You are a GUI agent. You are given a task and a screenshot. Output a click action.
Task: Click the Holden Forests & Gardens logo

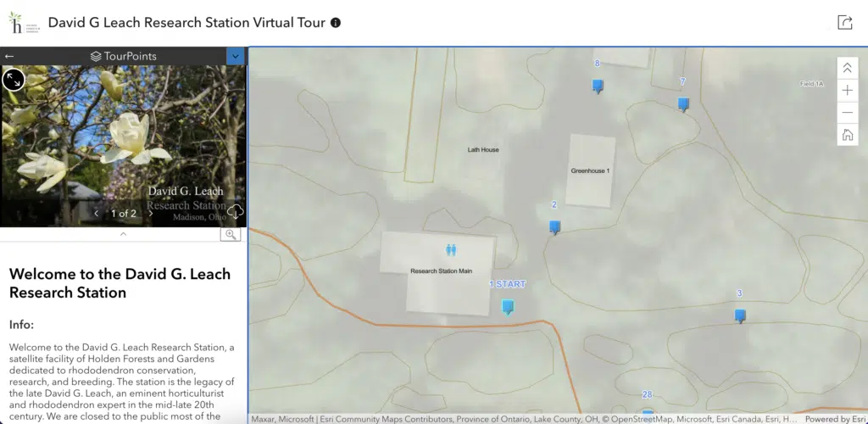click(x=23, y=23)
